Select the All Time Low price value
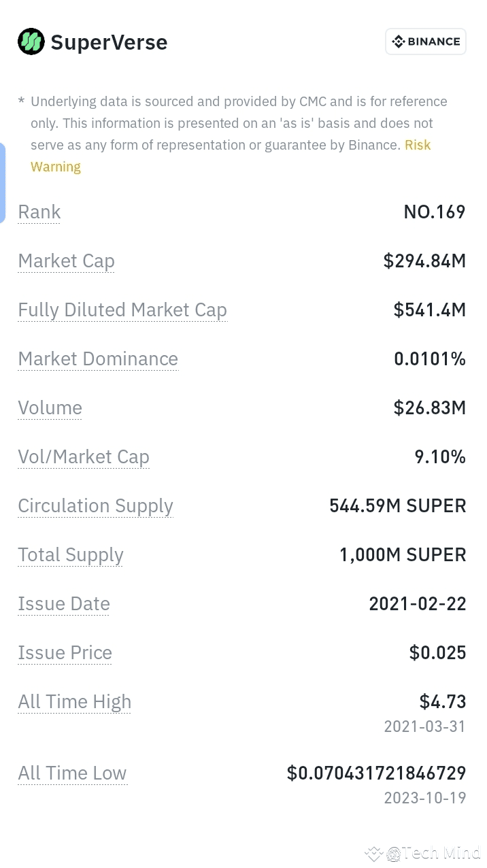The image size is (487, 868). pos(376,773)
